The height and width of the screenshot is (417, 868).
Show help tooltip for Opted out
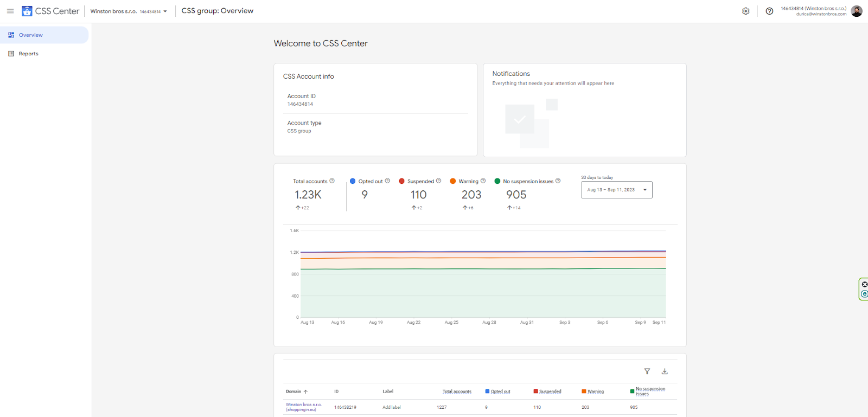point(387,181)
